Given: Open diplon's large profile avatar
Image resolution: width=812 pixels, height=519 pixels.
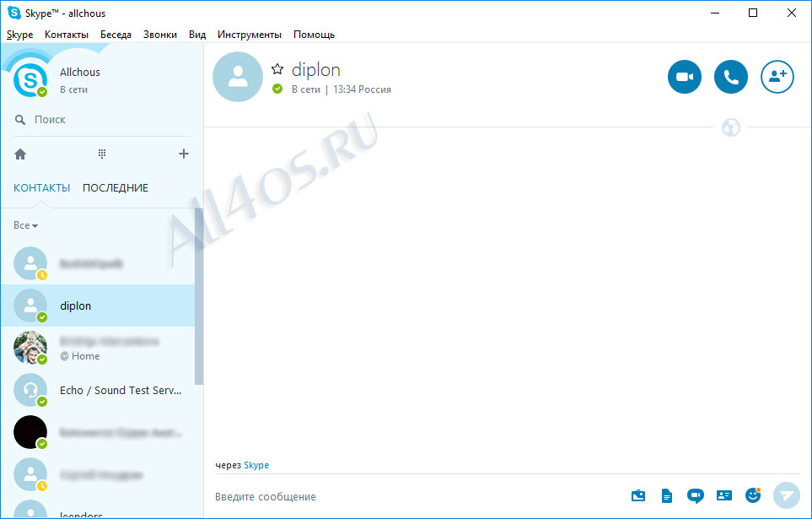Looking at the screenshot, I should [x=238, y=77].
